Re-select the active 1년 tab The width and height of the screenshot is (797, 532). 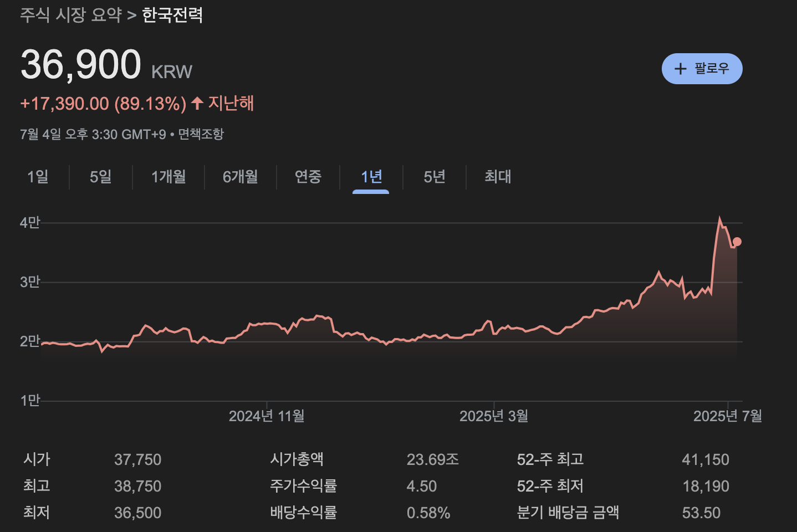click(371, 177)
